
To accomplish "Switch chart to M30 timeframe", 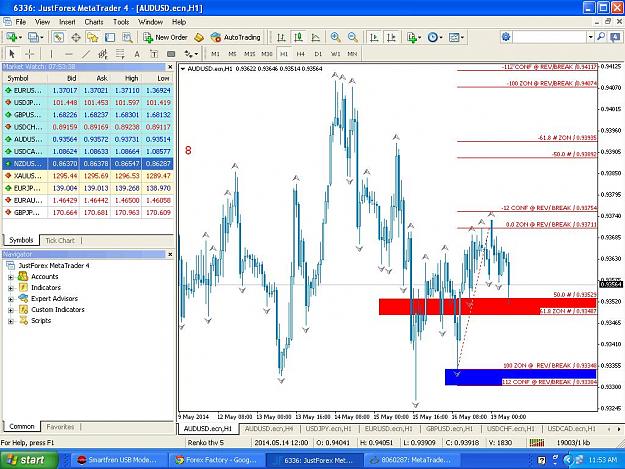I will point(267,53).
